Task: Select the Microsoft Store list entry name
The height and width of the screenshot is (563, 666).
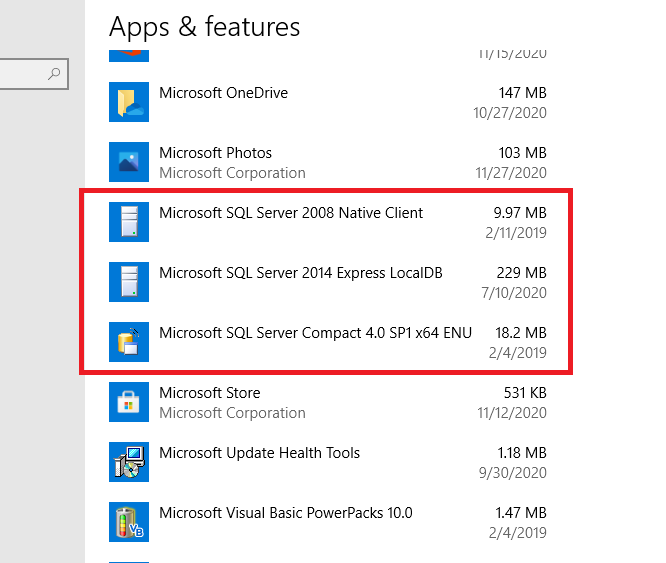Action: pos(209,393)
